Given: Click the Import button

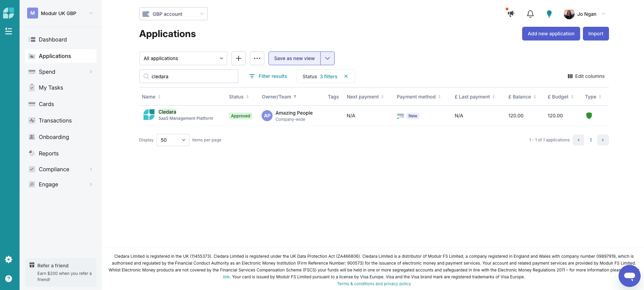Looking at the screenshot, I should coord(596,34).
